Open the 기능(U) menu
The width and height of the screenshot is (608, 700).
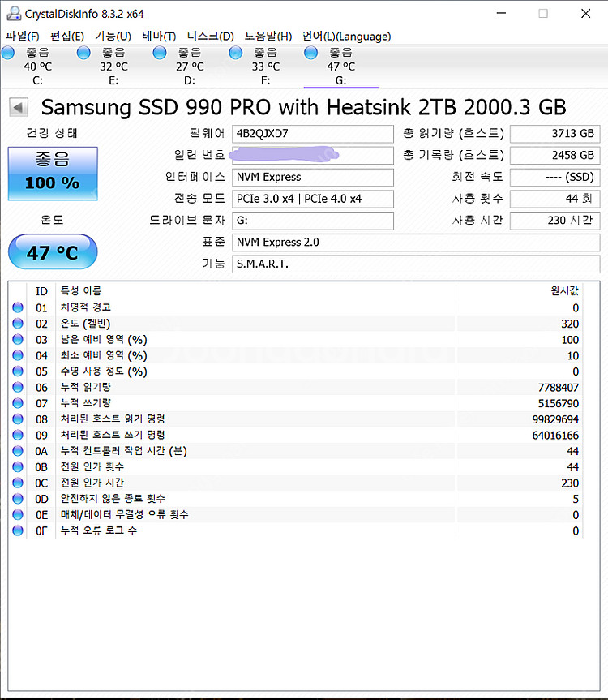coord(113,37)
